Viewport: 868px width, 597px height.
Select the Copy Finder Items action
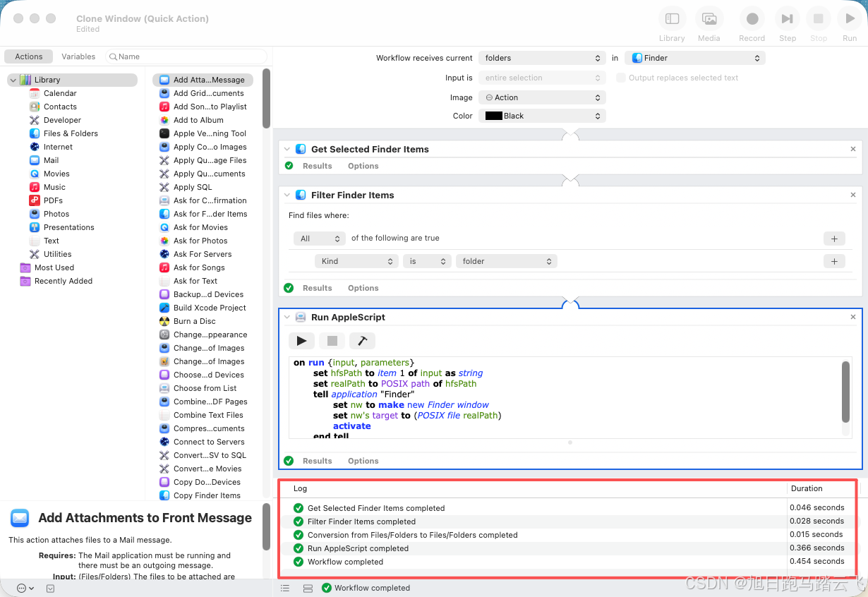pos(207,495)
